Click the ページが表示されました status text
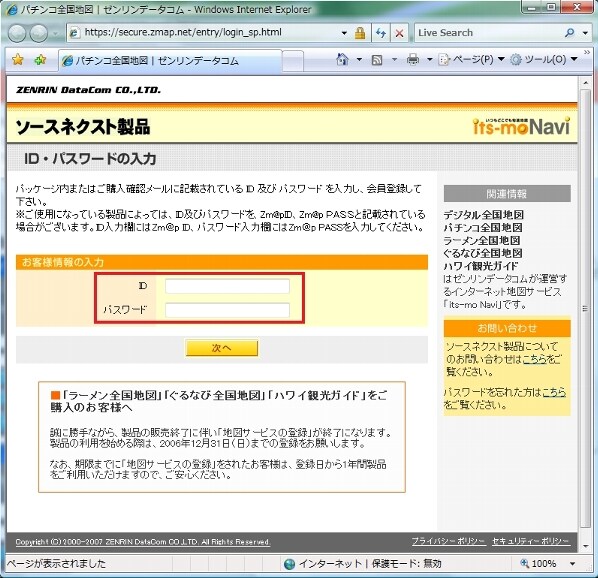The height and width of the screenshot is (578, 598). coord(56,564)
